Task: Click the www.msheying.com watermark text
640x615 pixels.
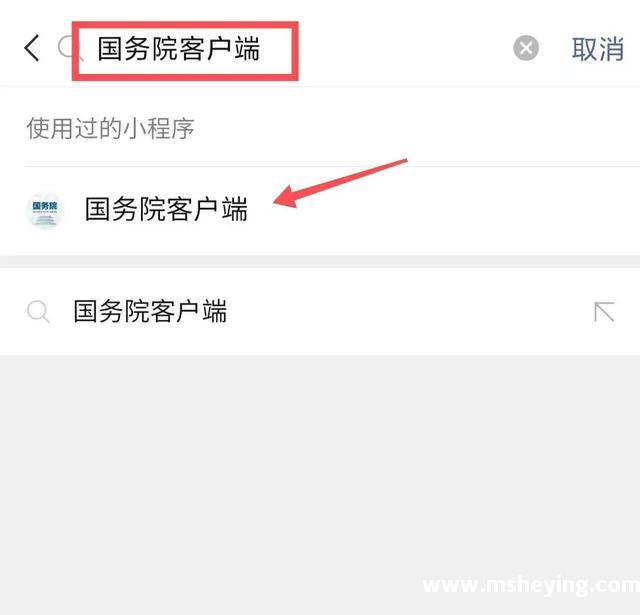Action: [x=531, y=585]
